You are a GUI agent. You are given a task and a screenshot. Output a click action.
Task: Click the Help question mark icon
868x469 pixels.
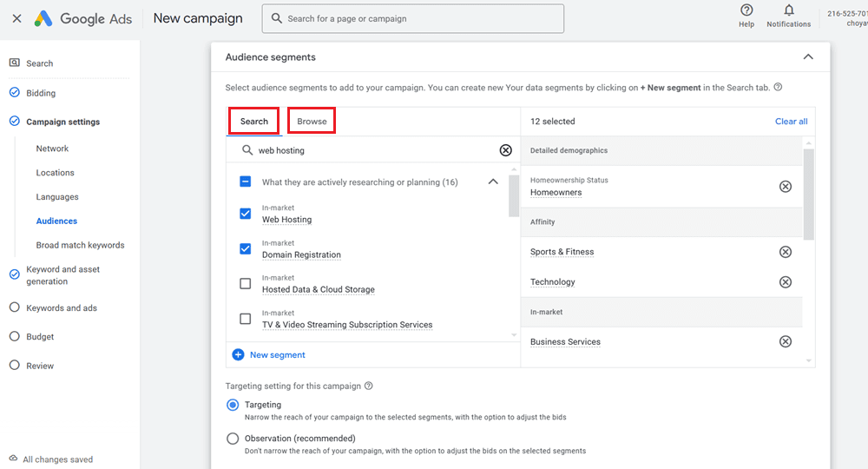(x=746, y=10)
